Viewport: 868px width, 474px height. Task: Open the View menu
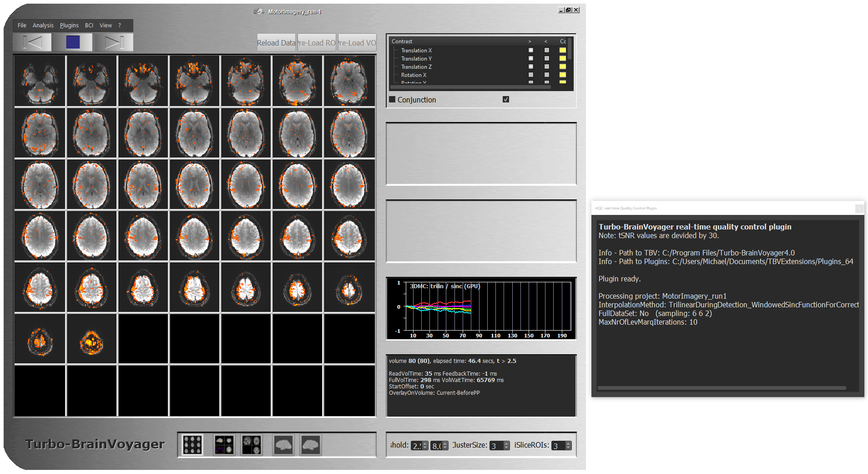pyautogui.click(x=106, y=25)
